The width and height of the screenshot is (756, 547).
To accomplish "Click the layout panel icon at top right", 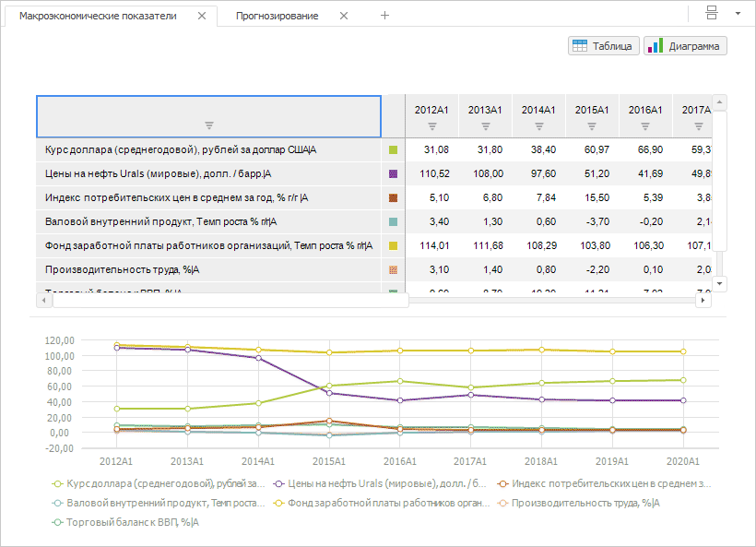I will click(711, 13).
